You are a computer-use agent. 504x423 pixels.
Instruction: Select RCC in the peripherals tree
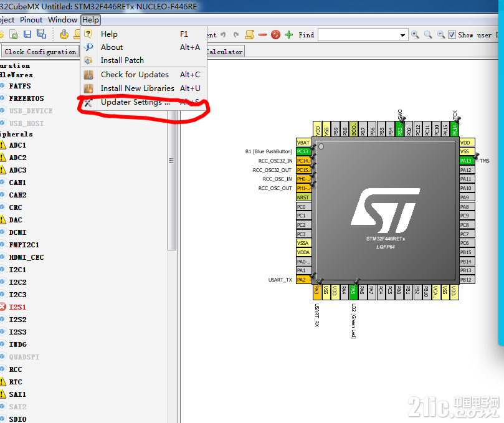click(16, 369)
